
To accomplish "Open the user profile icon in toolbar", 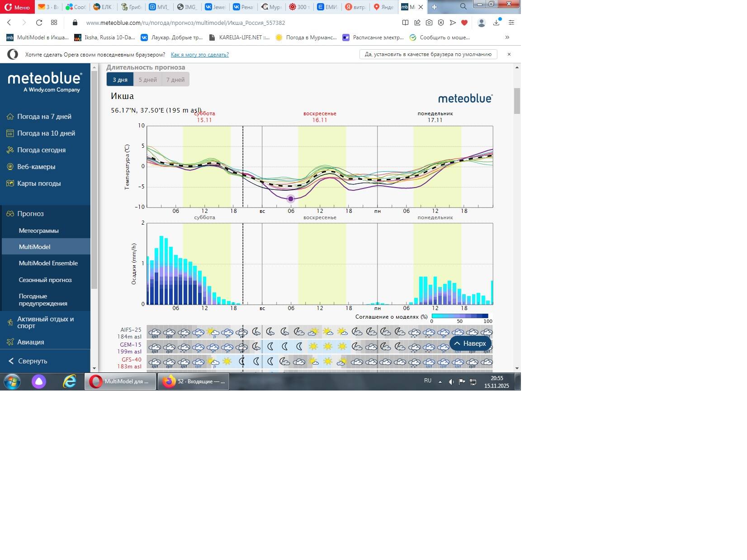I will click(x=482, y=23).
